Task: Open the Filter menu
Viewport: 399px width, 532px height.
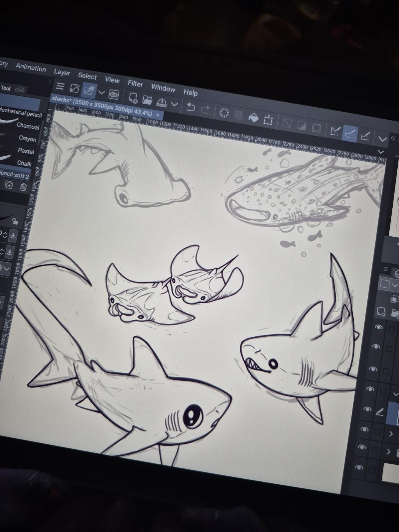Action: pyautogui.click(x=135, y=84)
